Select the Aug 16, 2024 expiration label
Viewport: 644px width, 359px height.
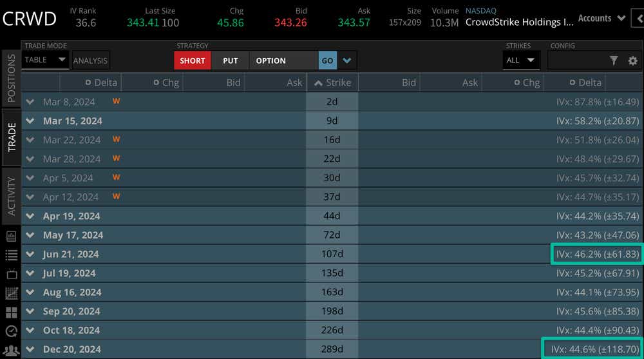(72, 293)
